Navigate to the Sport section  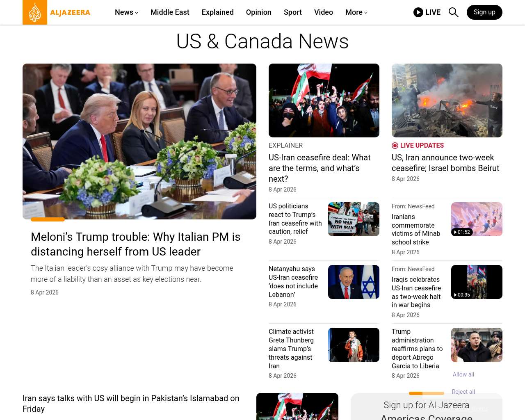293,12
